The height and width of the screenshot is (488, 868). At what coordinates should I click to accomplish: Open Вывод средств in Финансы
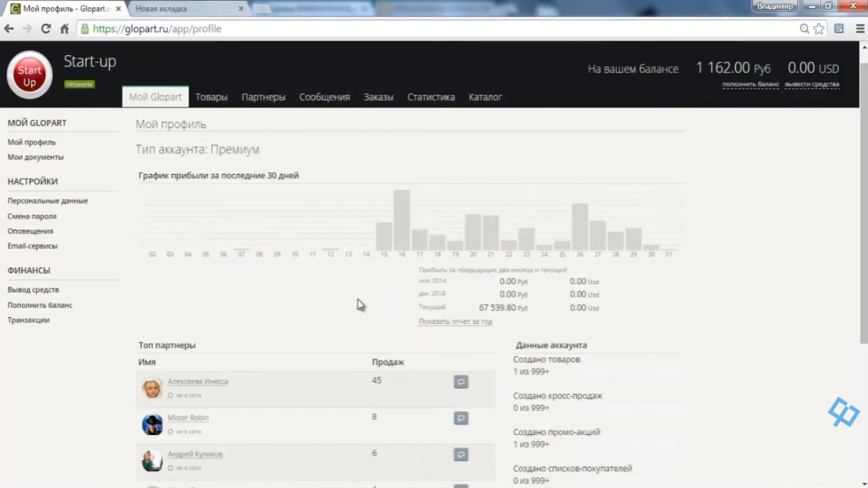(34, 290)
